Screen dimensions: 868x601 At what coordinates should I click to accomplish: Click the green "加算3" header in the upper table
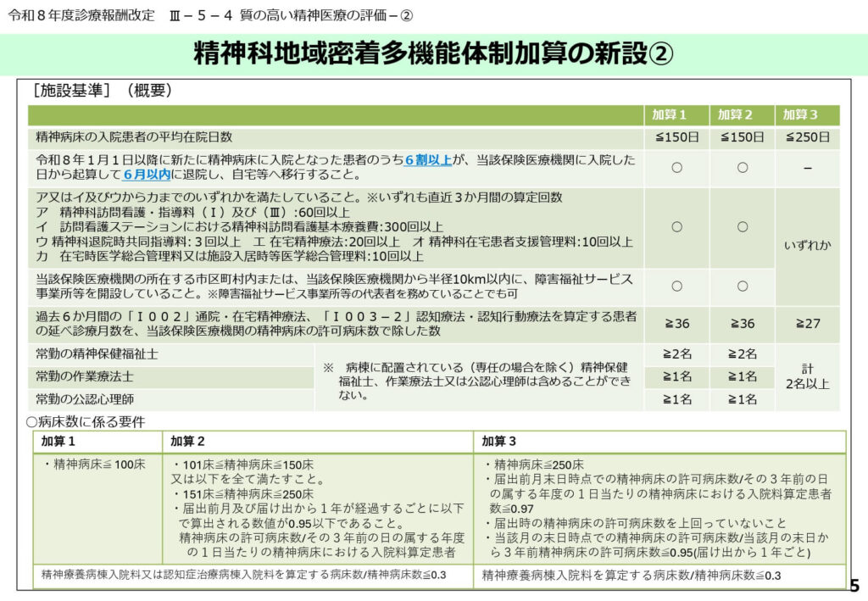pos(807,115)
